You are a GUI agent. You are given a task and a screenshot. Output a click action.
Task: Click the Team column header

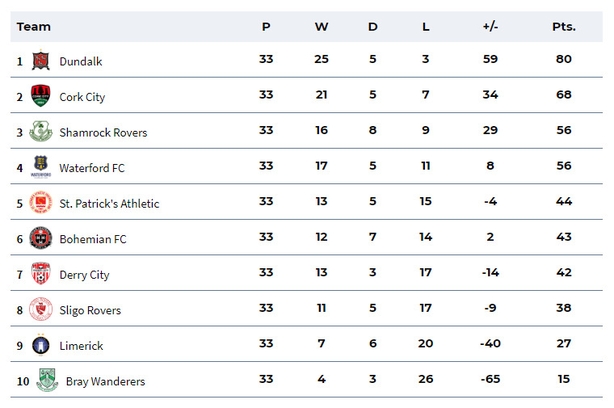(x=34, y=27)
